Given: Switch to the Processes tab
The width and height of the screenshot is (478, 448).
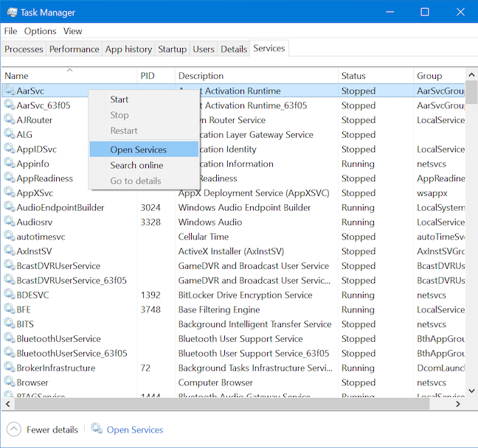Looking at the screenshot, I should (24, 49).
